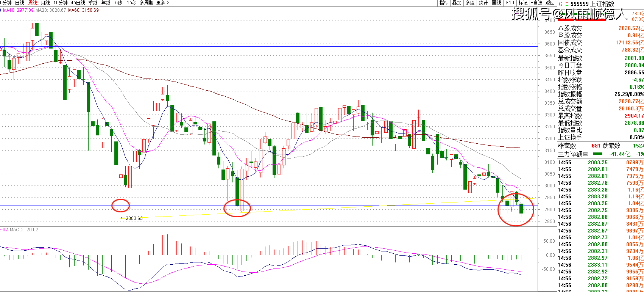644x292 pixels.
Task: Switch to the 日线 daily chart
Action: click(x=19, y=3)
